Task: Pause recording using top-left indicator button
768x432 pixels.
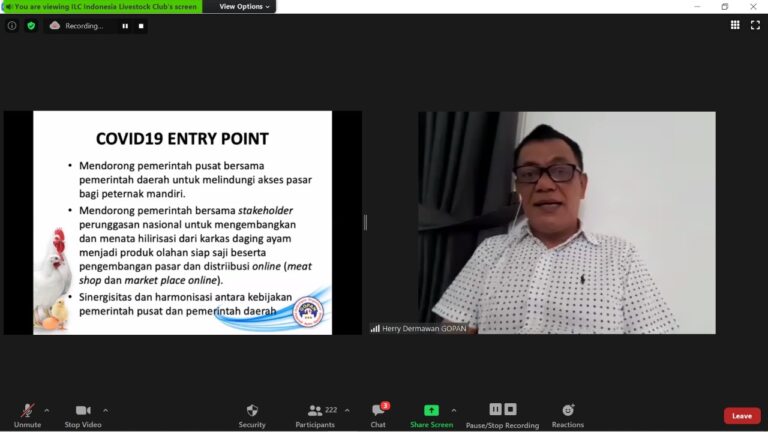Action: point(125,26)
